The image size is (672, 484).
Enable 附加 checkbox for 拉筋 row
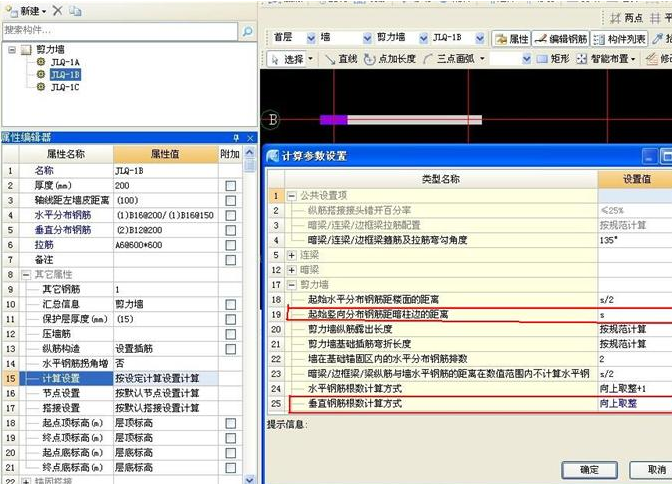(231, 243)
